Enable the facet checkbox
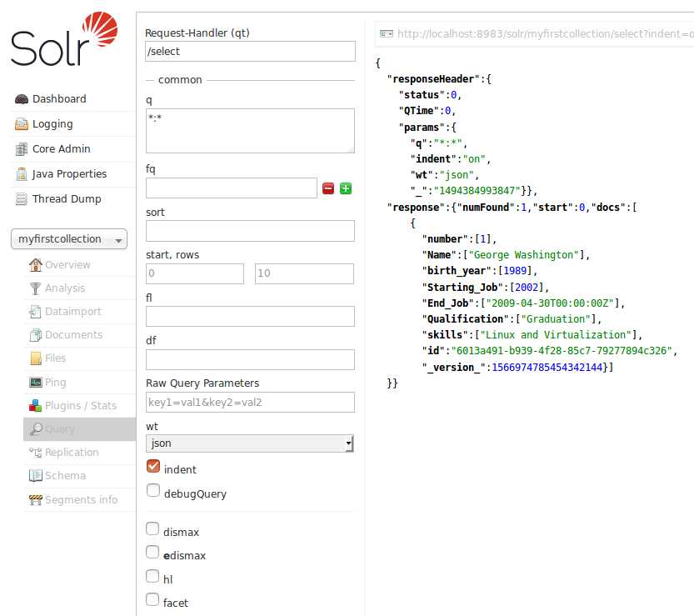The image size is (694, 616). pos(152,599)
